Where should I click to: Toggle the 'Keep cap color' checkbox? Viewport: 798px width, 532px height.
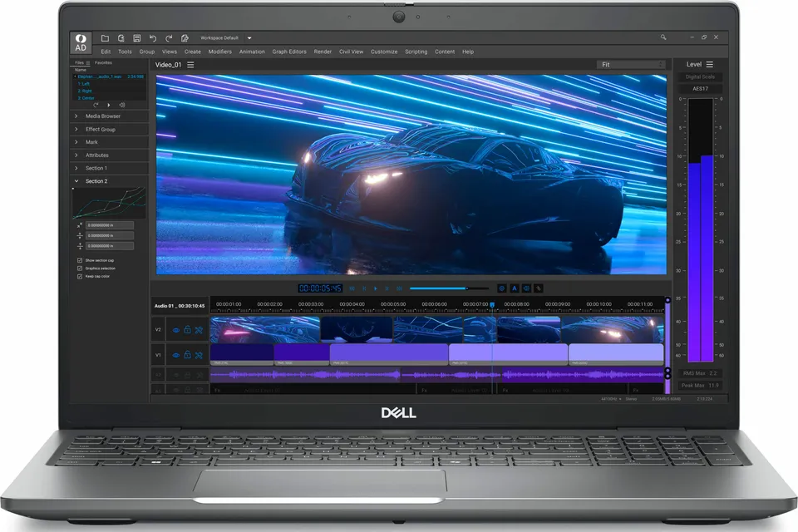(80, 277)
